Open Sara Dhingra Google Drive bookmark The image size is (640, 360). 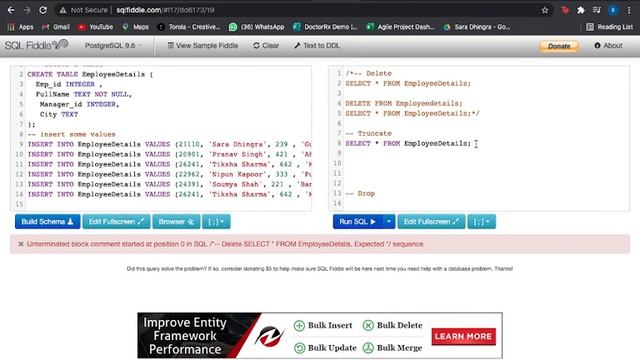[477, 27]
